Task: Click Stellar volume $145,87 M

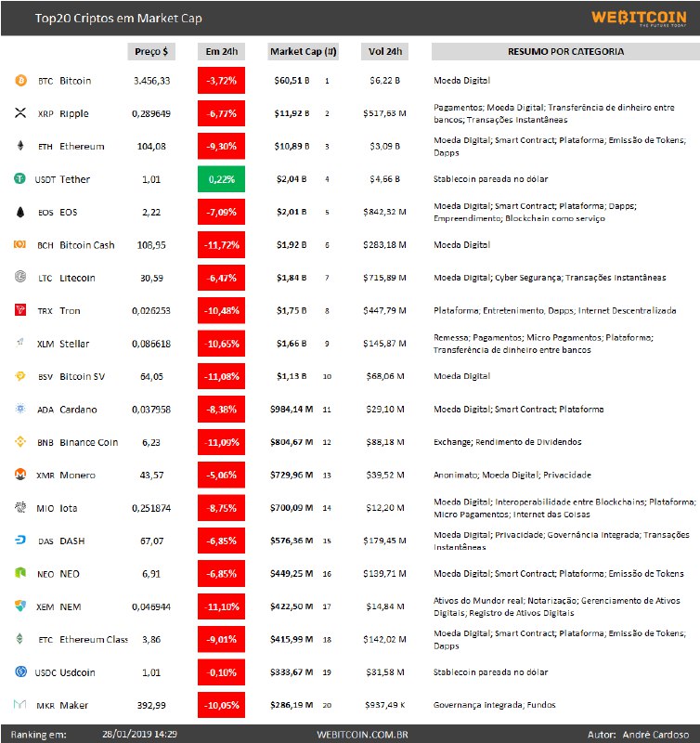Action: coord(384,344)
